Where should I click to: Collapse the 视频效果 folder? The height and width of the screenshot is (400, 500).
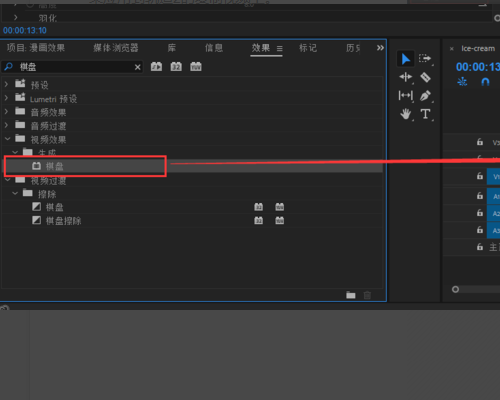coord(7,139)
